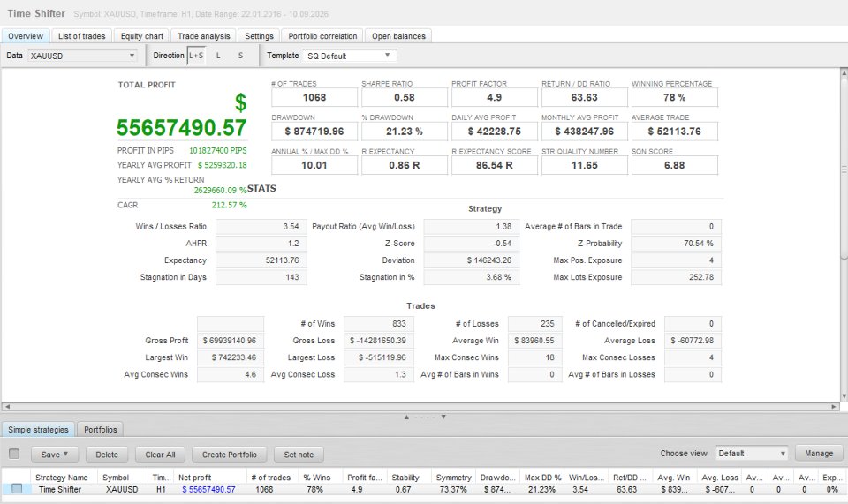Click the Clear All button
This screenshot has height=504, width=848.
coord(160,455)
